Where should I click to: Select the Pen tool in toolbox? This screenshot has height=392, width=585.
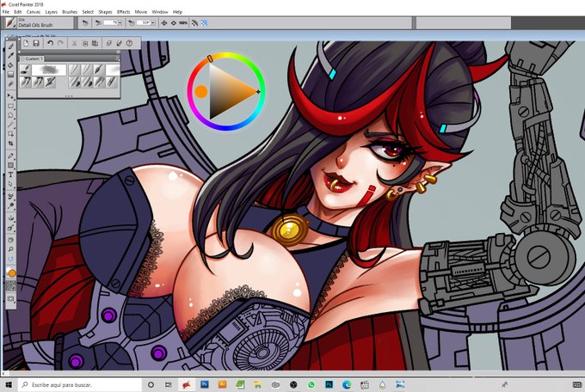[x=11, y=156]
